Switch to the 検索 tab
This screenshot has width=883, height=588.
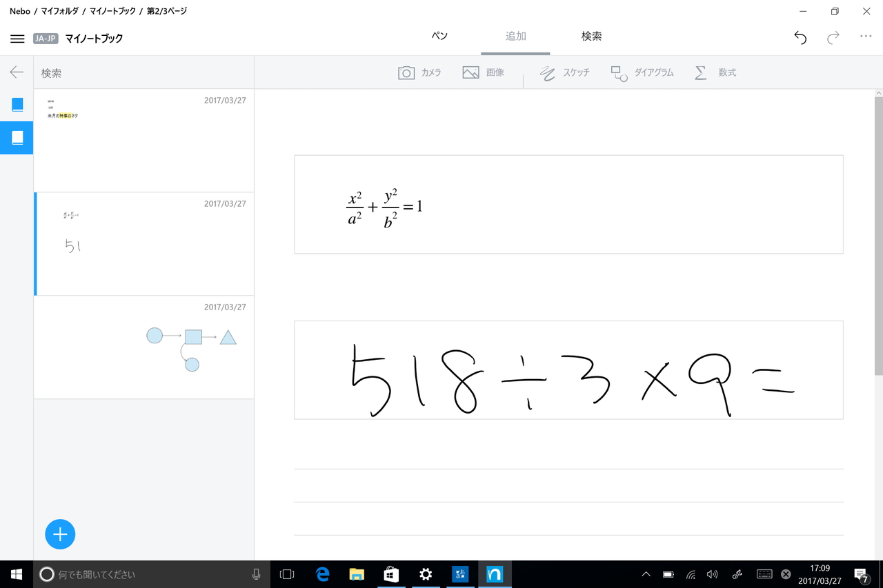(x=591, y=35)
